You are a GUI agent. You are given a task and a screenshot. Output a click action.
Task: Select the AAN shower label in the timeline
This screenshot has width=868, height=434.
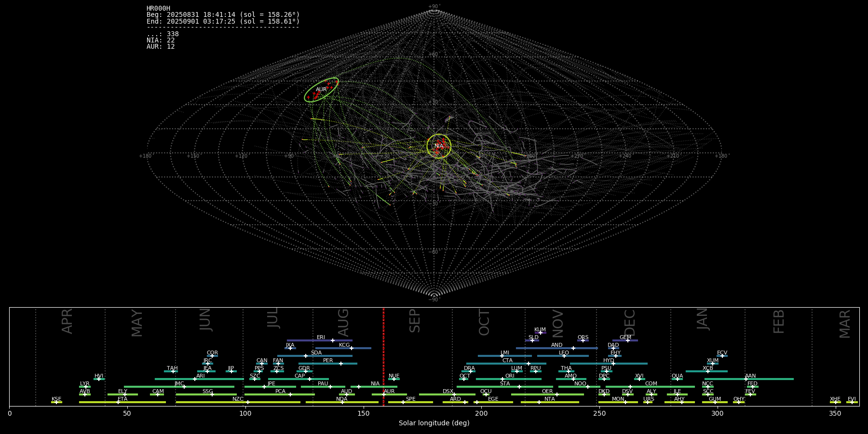(750, 376)
